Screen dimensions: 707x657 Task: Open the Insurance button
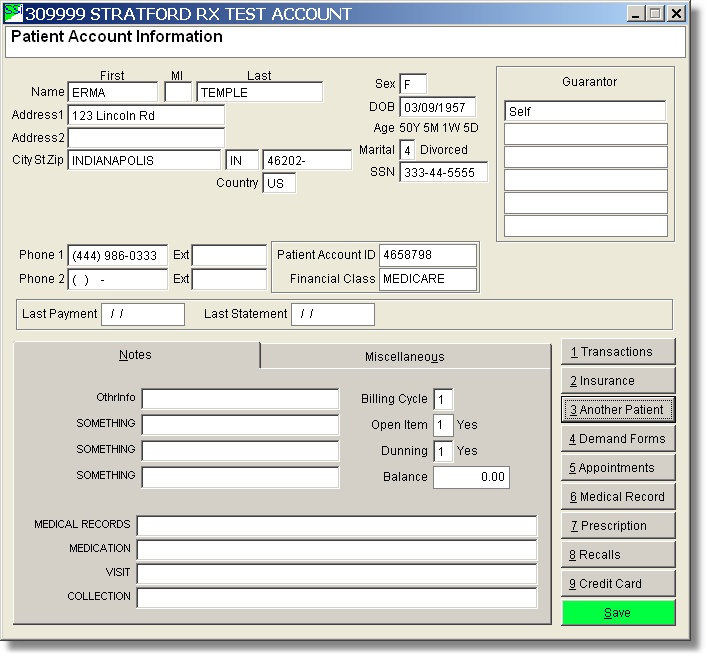pos(618,381)
